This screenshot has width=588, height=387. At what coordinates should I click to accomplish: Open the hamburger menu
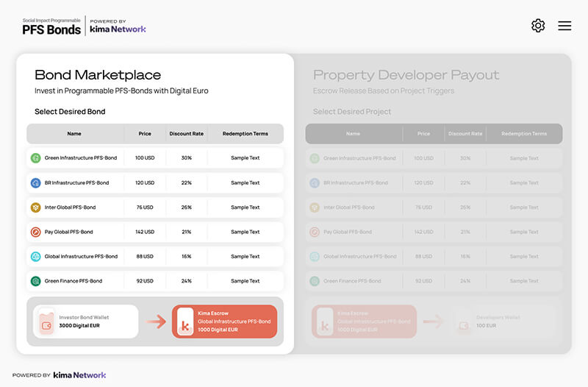click(x=564, y=26)
